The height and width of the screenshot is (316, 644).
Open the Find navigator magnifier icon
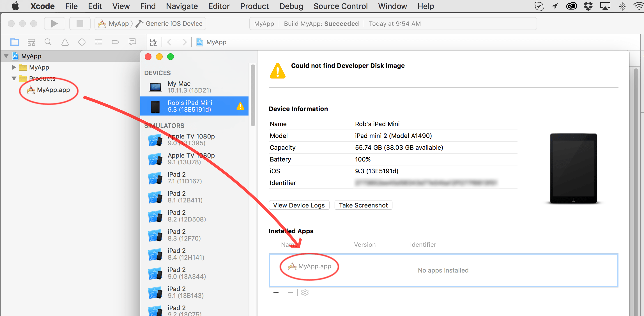pos(48,42)
